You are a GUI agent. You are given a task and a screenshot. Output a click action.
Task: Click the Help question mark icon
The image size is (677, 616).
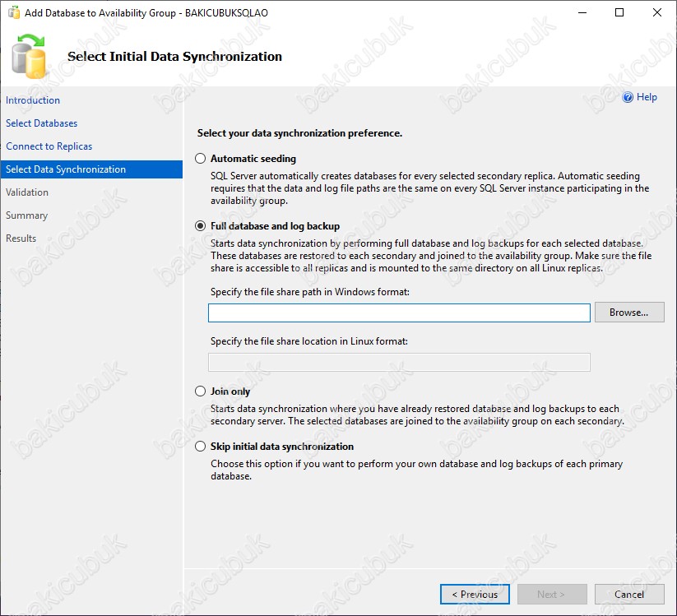628,97
